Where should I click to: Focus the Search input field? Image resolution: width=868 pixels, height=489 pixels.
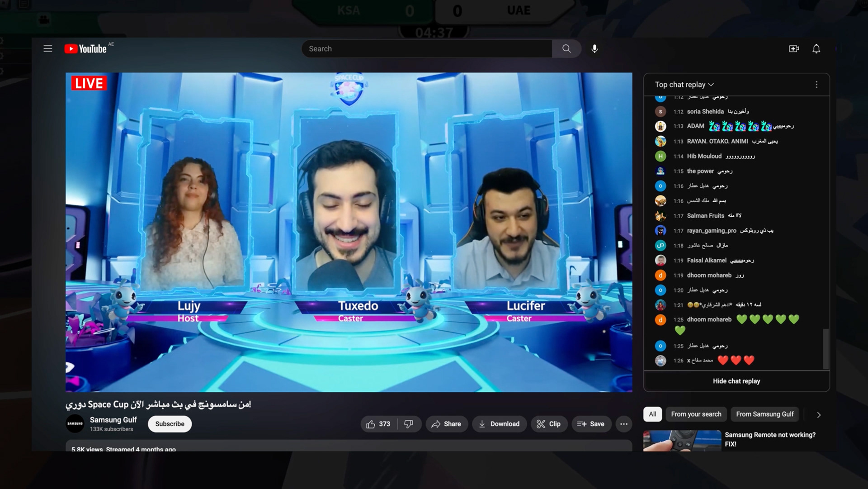point(426,49)
